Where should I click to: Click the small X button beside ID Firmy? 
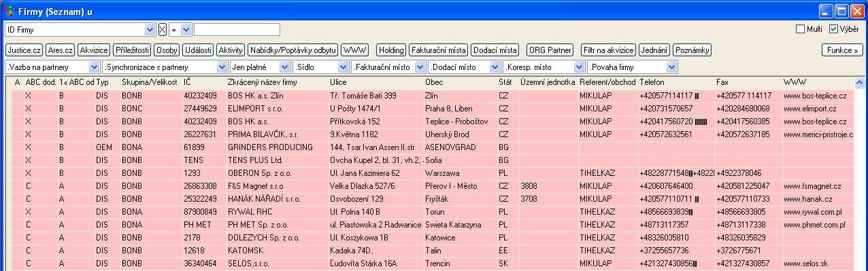[x=162, y=29]
